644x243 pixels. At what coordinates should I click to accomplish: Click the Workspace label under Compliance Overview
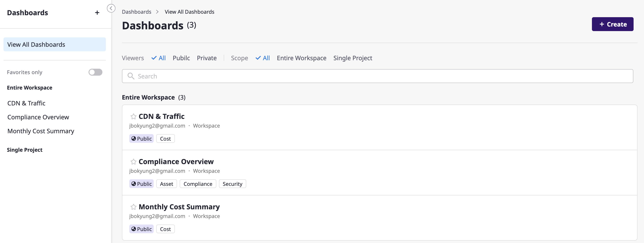pos(206,171)
